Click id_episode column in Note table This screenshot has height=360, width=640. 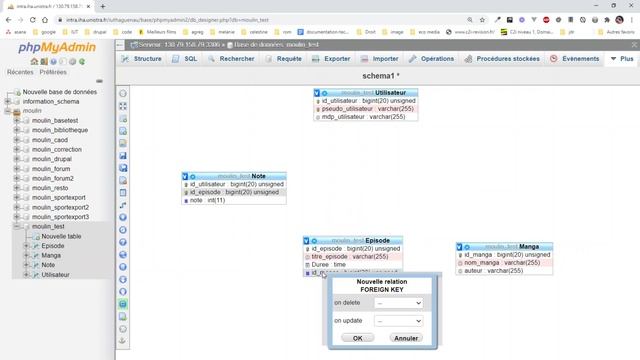point(234,192)
